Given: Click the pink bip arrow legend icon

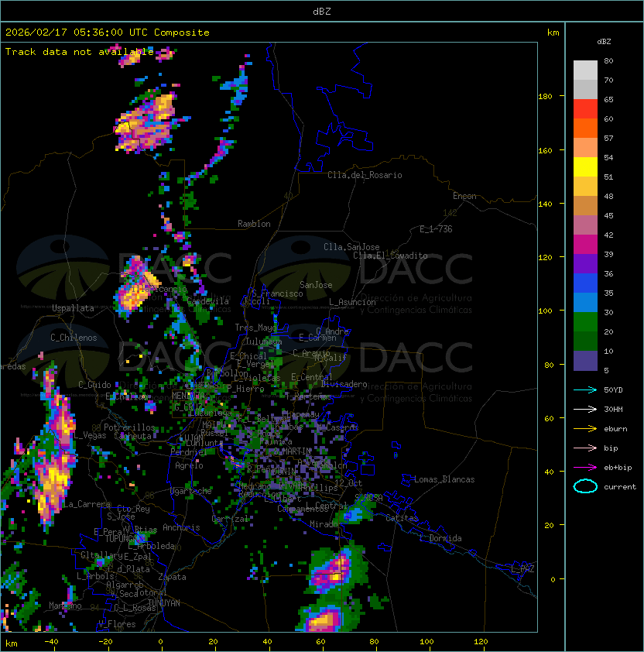Looking at the screenshot, I should [585, 448].
